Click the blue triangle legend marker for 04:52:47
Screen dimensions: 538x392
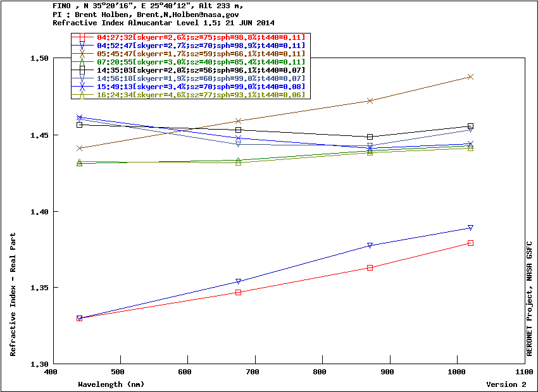[83, 46]
